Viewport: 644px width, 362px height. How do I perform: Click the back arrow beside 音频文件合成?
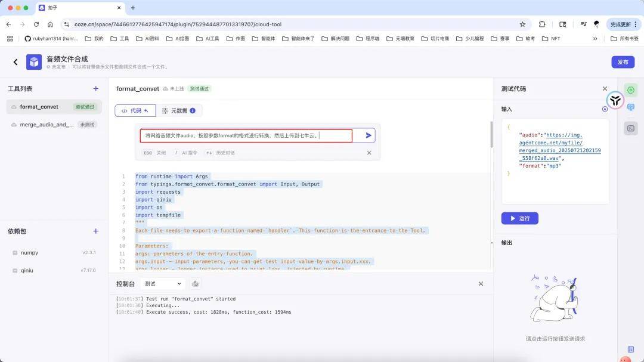16,62
